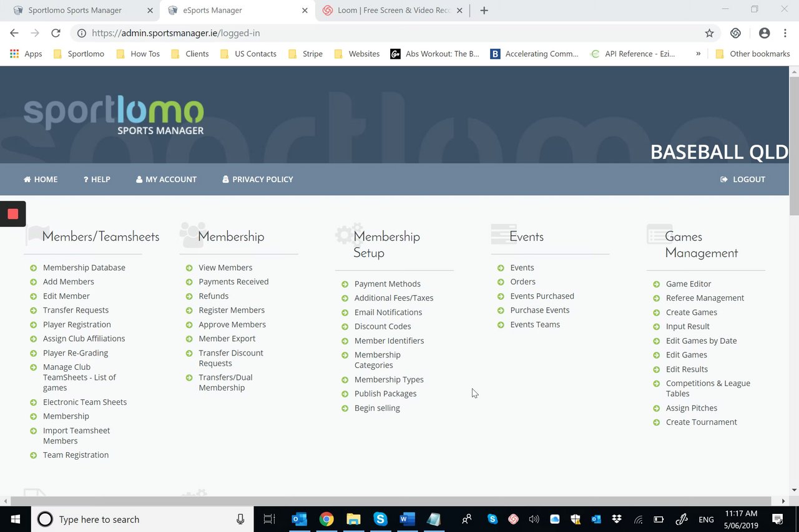
Task: Open the Stripe bookmarks folder
Action: click(x=306, y=54)
